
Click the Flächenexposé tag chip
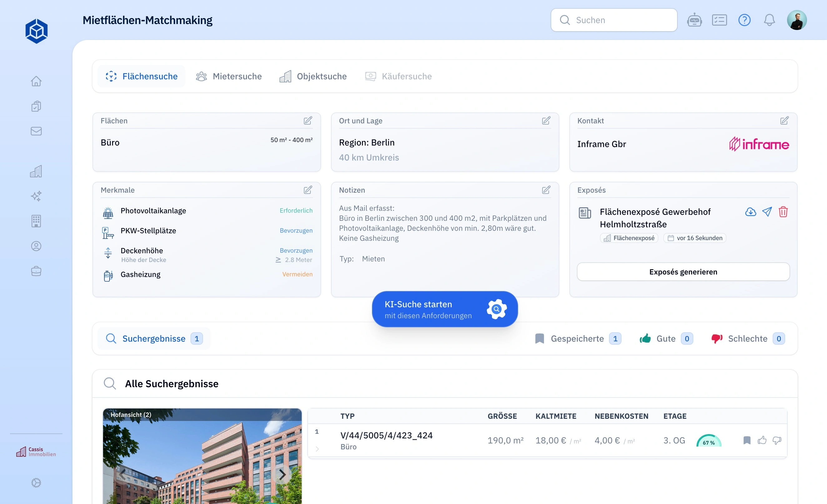(x=629, y=238)
